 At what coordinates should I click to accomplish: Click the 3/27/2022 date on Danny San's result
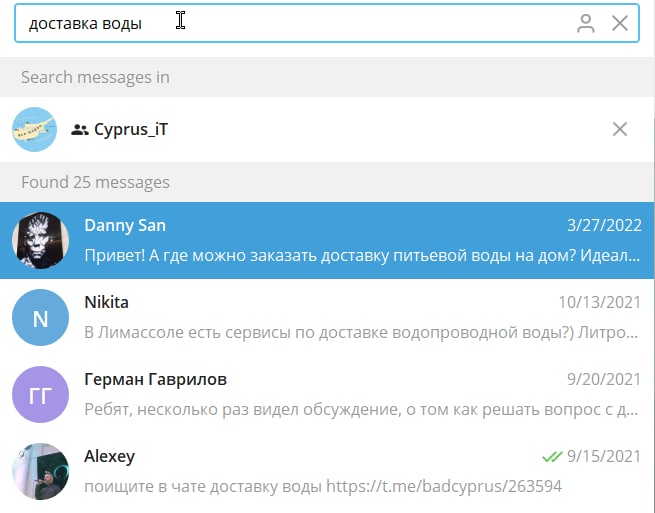tap(603, 226)
